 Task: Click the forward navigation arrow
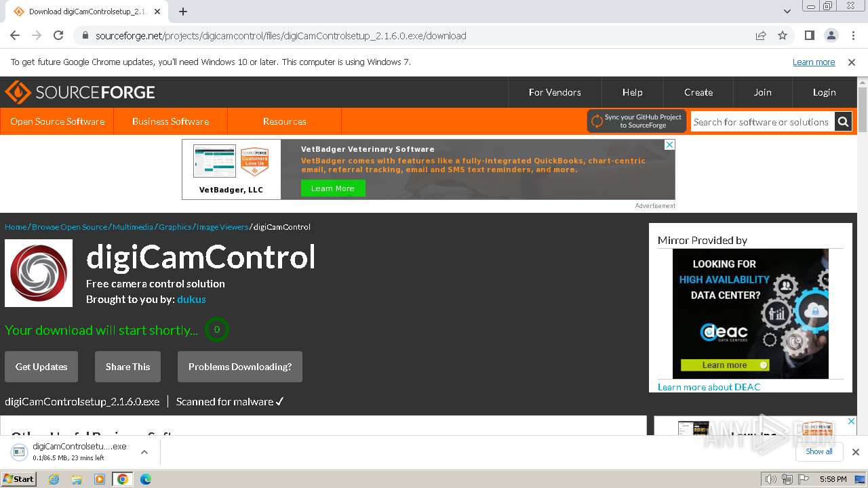[x=37, y=35]
